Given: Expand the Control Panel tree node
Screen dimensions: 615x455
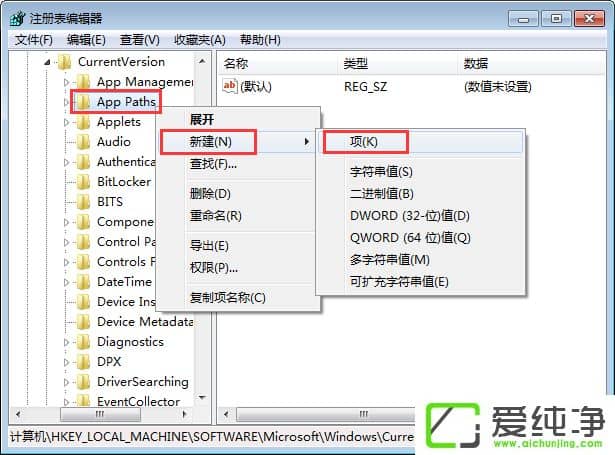Looking at the screenshot, I should [66, 242].
